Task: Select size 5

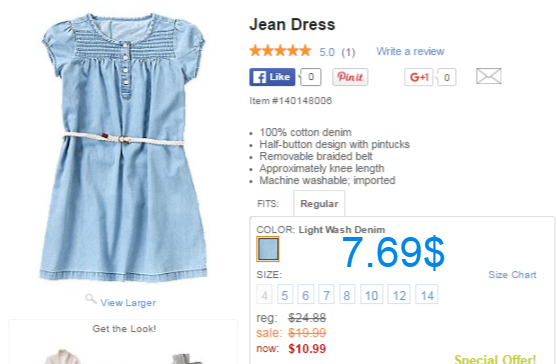Action: [285, 294]
